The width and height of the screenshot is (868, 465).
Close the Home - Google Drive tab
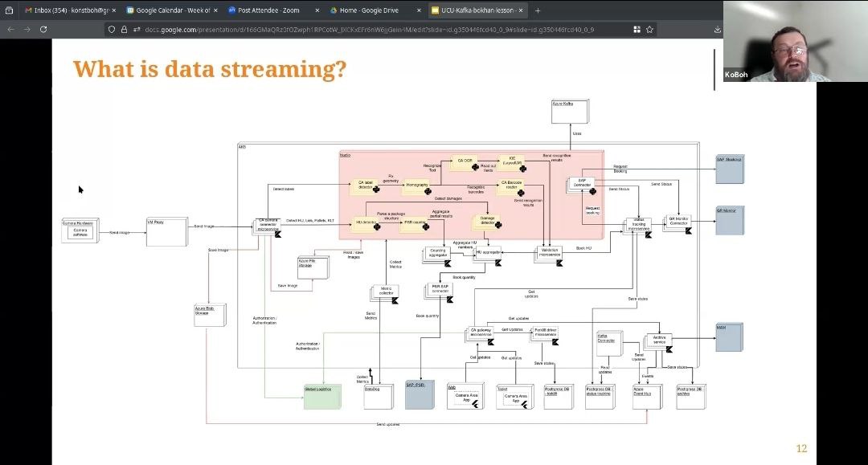coord(419,10)
